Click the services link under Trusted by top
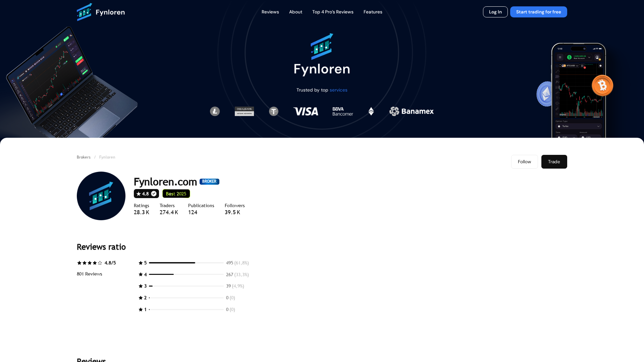The width and height of the screenshot is (644, 362). pyautogui.click(x=338, y=90)
